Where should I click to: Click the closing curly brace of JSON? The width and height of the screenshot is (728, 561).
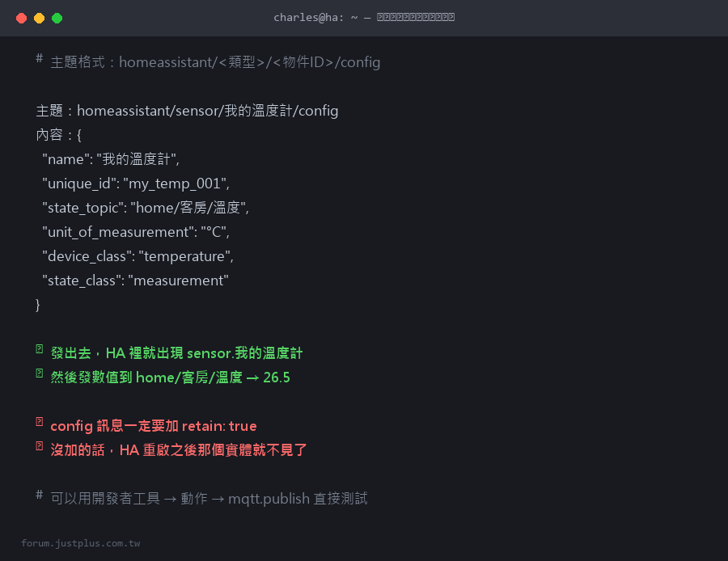click(x=37, y=305)
